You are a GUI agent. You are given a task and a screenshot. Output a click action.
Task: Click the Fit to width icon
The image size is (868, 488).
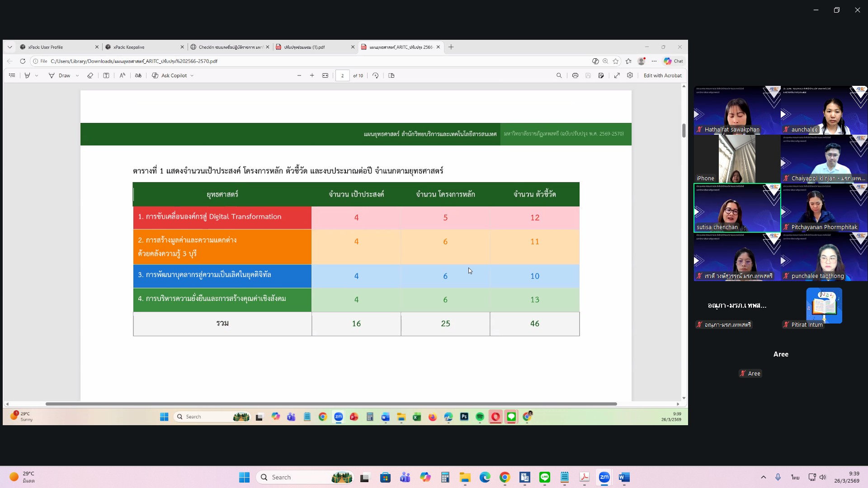[325, 75]
